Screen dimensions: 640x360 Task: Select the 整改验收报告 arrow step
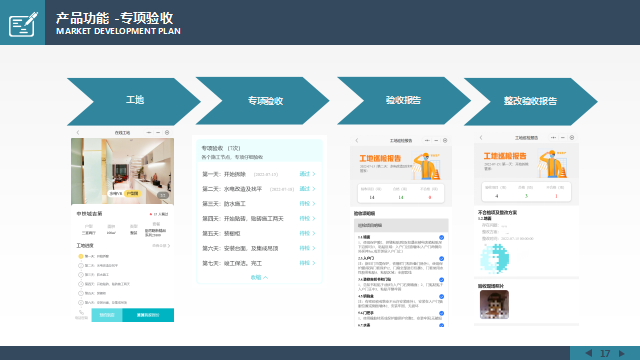click(x=531, y=101)
